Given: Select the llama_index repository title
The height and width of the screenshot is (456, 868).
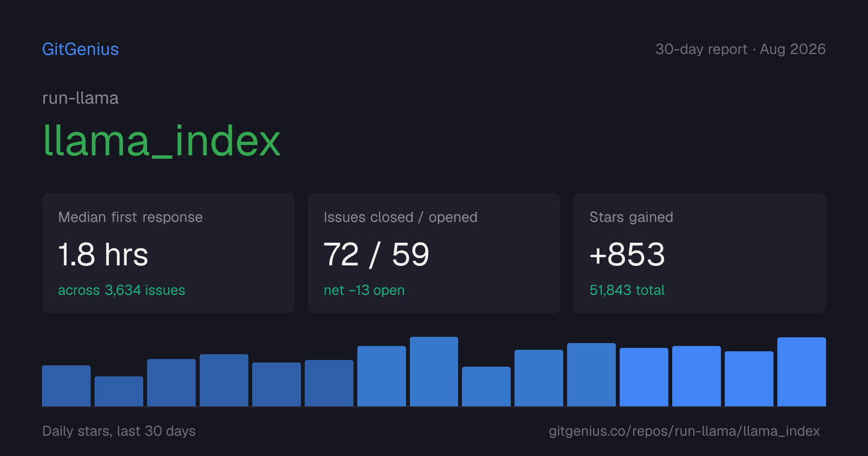Looking at the screenshot, I should point(162,141).
